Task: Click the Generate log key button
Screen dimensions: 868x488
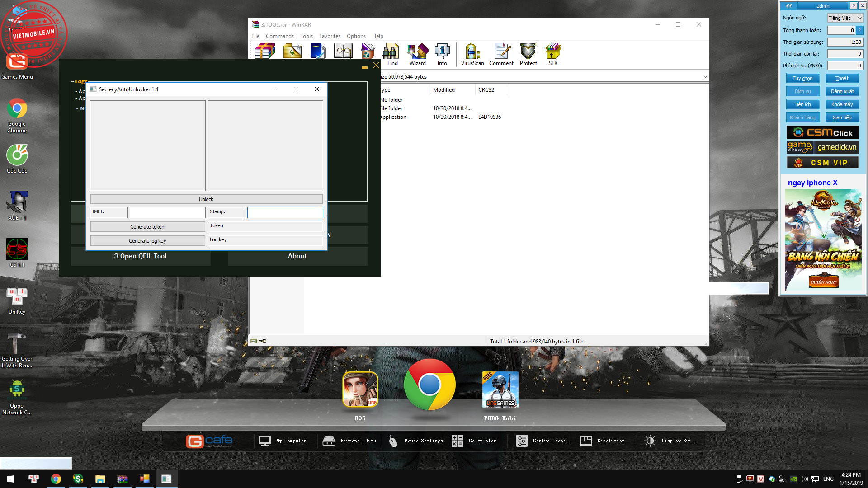Action: [147, 241]
